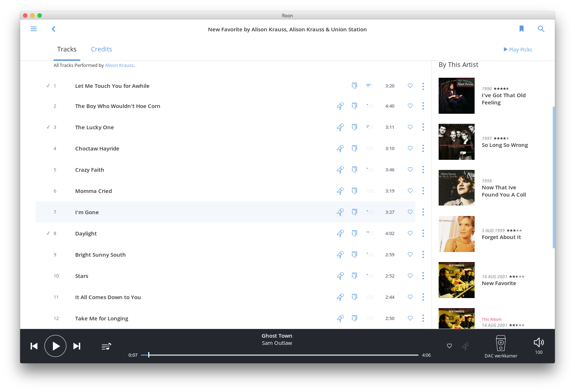Open the hamburger navigation menu
The height and width of the screenshot is (392, 575).
(33, 29)
